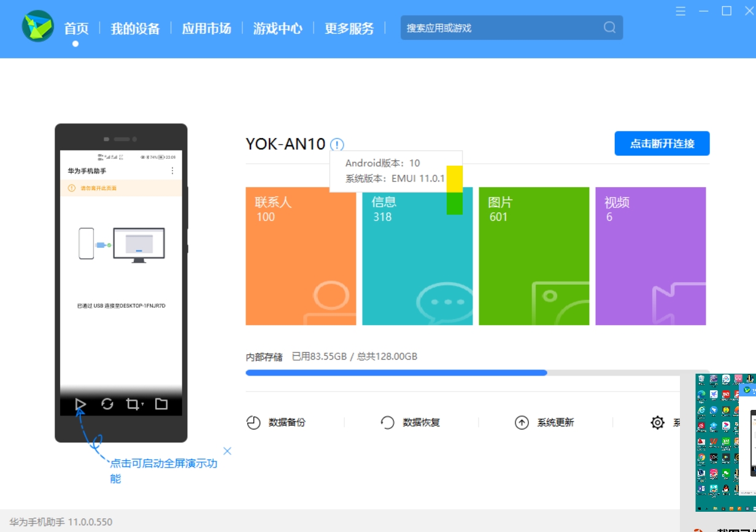The image size is (756, 532).
Task: Open the 图片 tile
Action: pyautogui.click(x=534, y=256)
